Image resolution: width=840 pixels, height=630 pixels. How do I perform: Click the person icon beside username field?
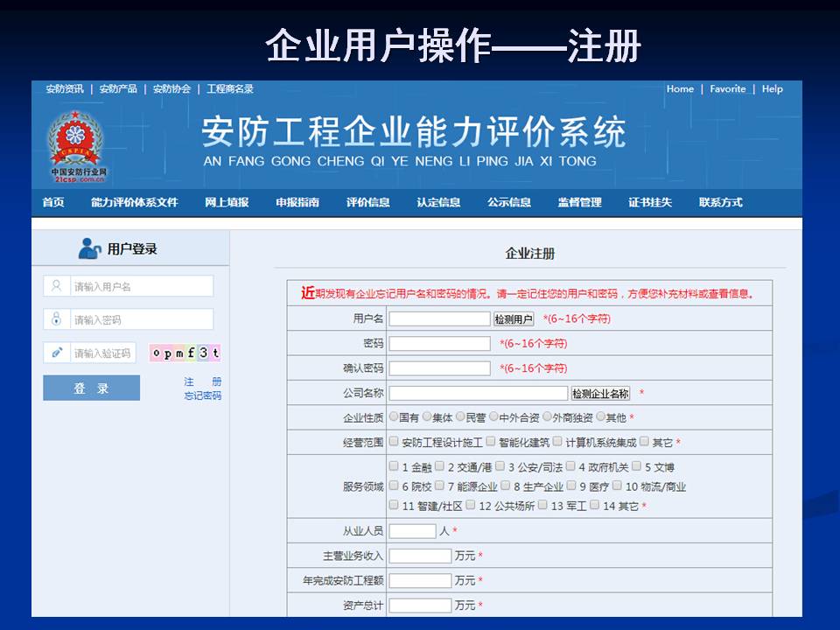click(56, 285)
